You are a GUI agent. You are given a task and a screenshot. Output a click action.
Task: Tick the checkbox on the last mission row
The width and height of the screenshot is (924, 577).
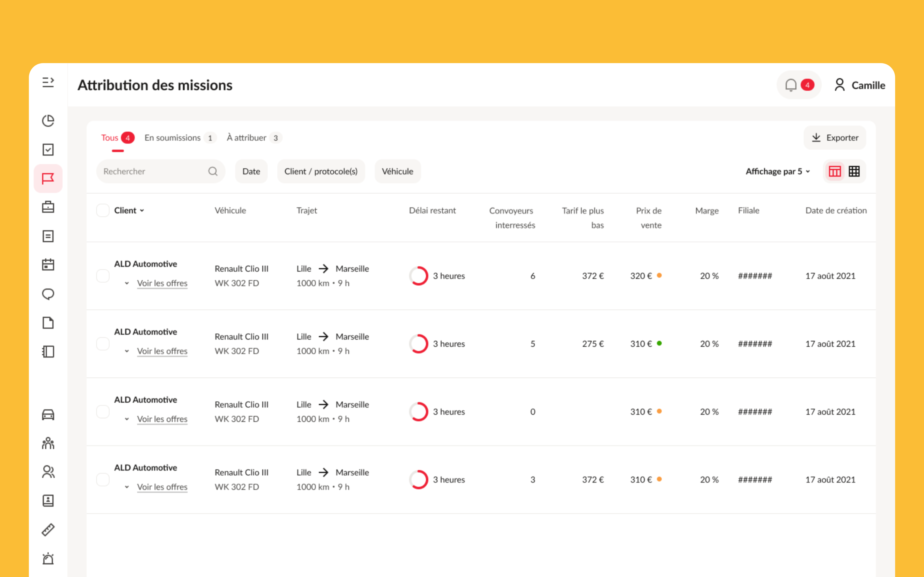(x=103, y=480)
